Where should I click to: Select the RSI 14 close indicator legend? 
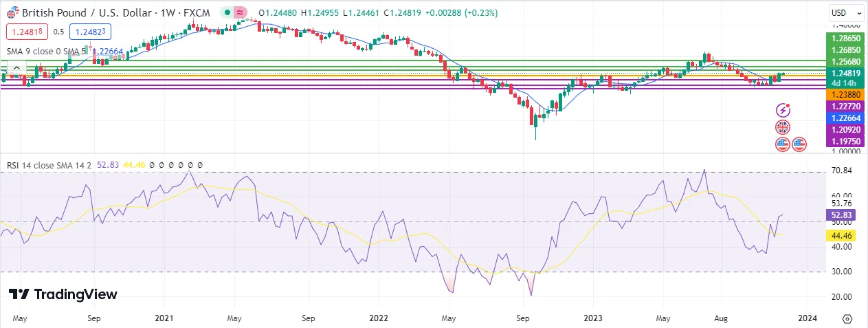[x=43, y=165]
